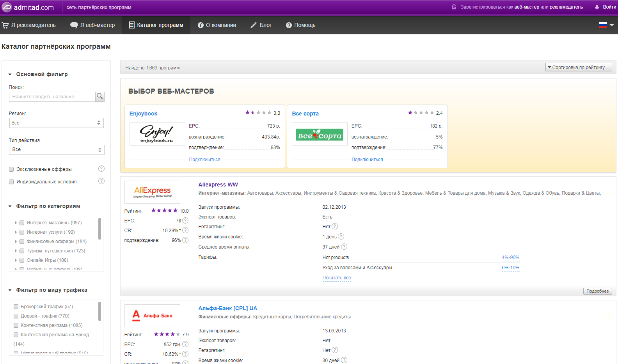Open Сортировка по рейтингу dropdown

(x=579, y=67)
